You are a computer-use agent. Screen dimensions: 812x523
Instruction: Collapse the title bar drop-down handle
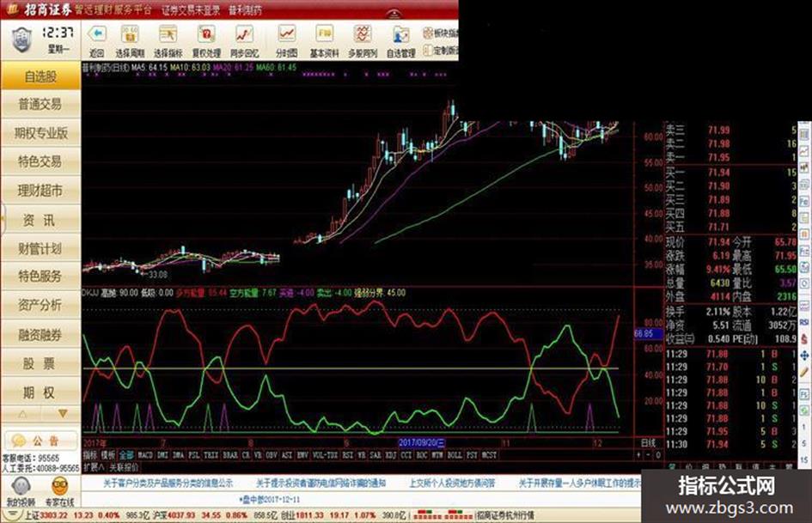pos(394,14)
